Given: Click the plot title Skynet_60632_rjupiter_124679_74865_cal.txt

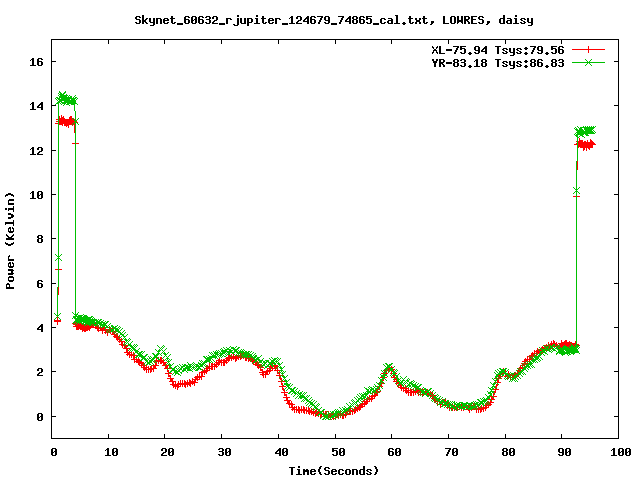Looking at the screenshot, I should (x=282, y=20).
